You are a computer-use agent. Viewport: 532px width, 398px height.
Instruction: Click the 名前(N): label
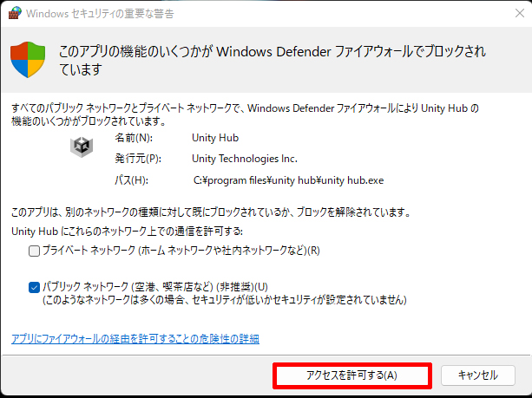(x=133, y=137)
